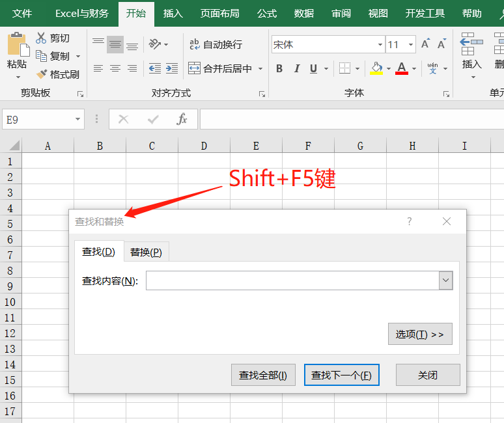The height and width of the screenshot is (423, 504).
Task: Switch to 公式 ribbon tab
Action: pos(267,14)
